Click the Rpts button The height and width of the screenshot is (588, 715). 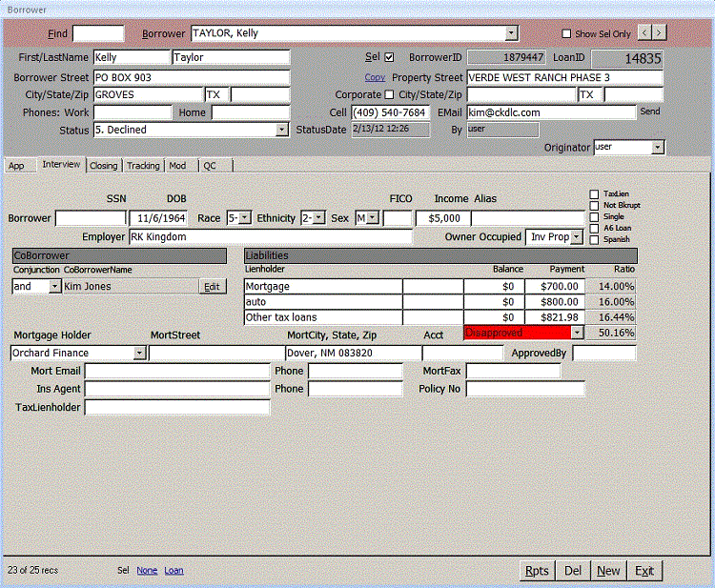click(x=537, y=571)
